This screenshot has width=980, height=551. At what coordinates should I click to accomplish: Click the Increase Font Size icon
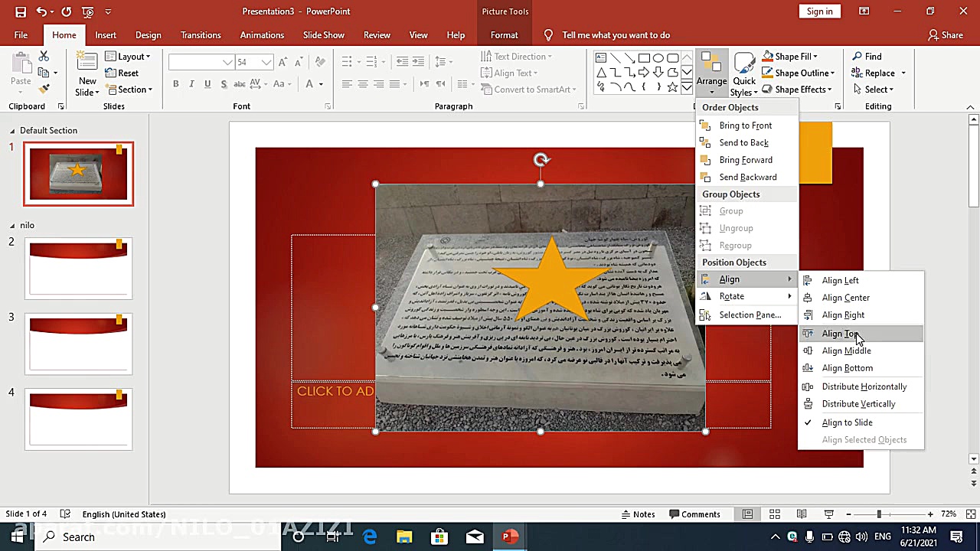click(x=283, y=62)
